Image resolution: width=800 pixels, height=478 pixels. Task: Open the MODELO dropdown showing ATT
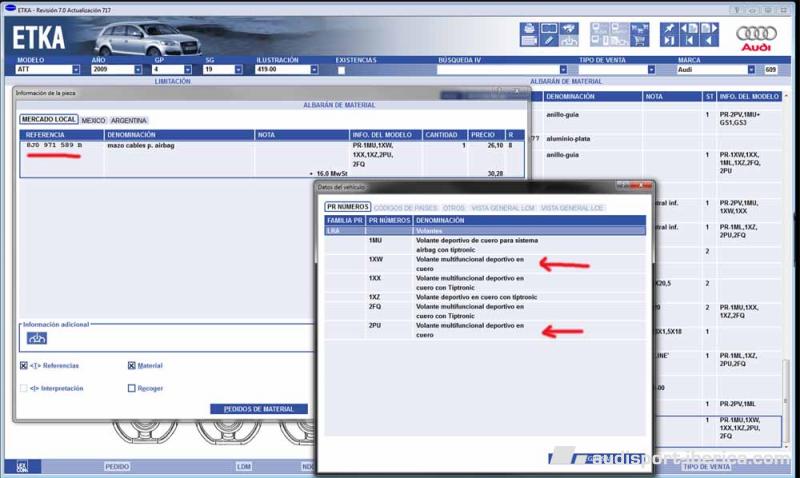[76, 69]
